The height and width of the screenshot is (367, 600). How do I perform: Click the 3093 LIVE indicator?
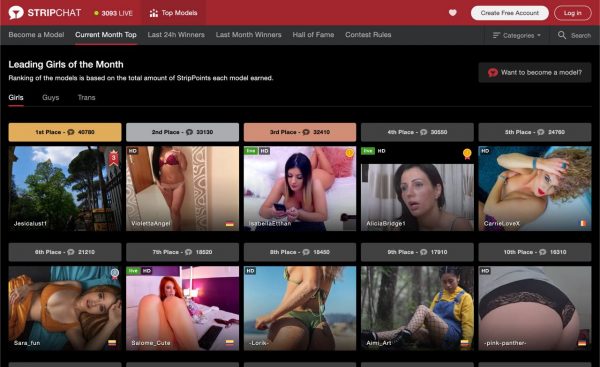113,13
